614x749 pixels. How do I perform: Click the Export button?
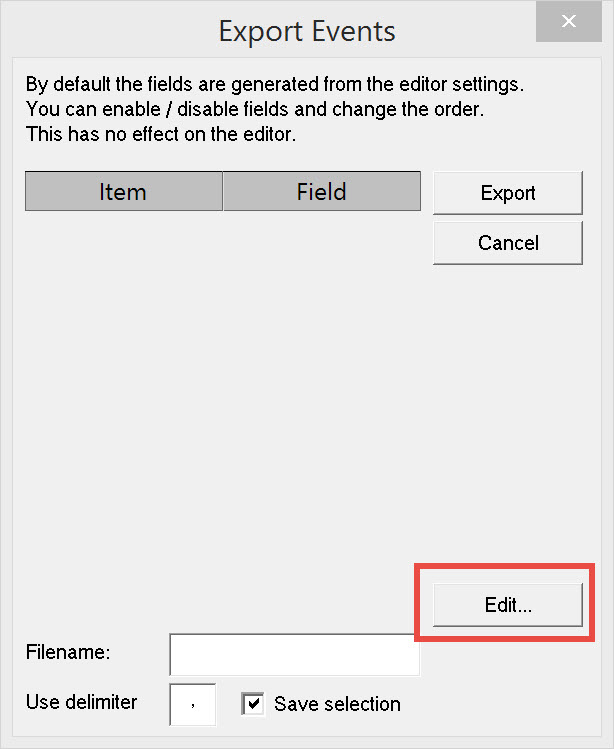pyautogui.click(x=507, y=193)
